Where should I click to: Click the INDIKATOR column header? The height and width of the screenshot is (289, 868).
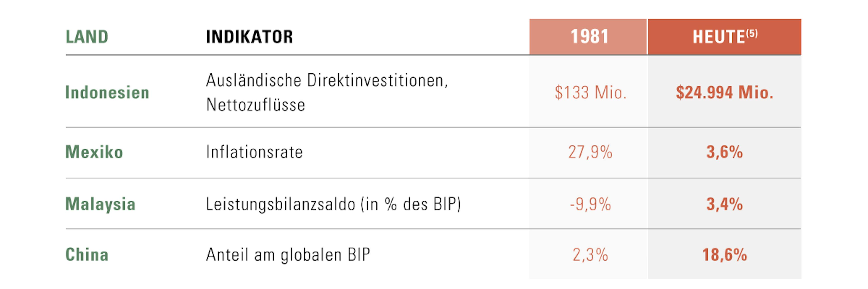click(x=249, y=37)
